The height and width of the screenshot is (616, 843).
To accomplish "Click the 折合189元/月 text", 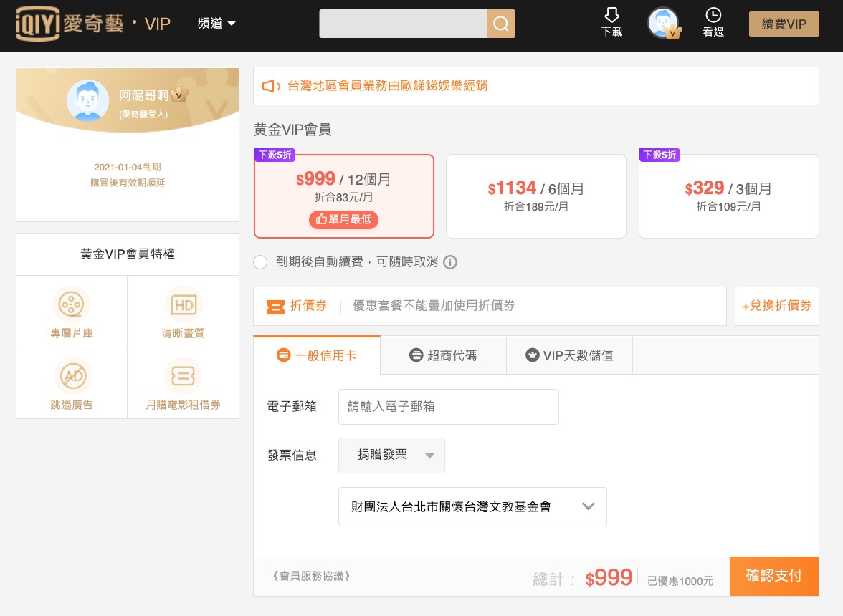I will point(536,207).
